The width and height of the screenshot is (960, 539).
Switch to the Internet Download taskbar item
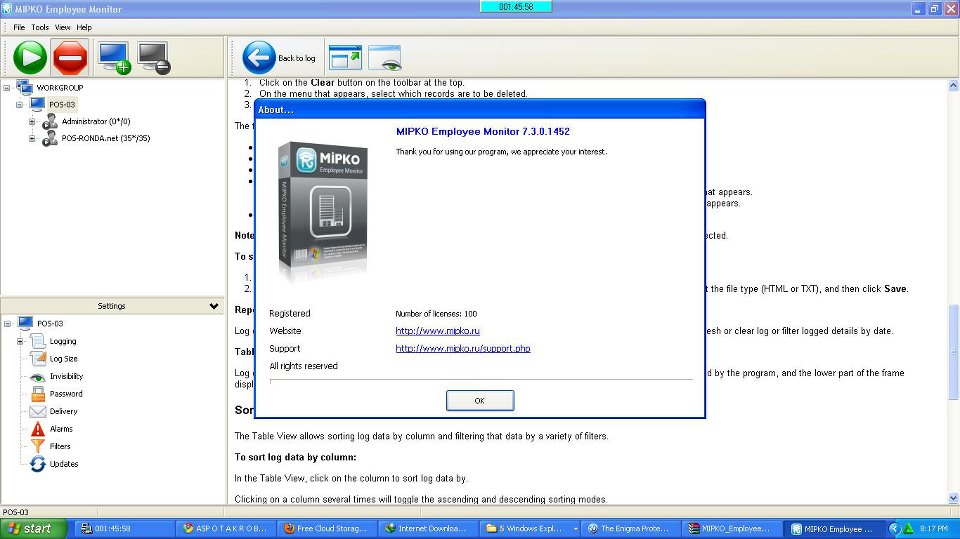click(x=427, y=529)
